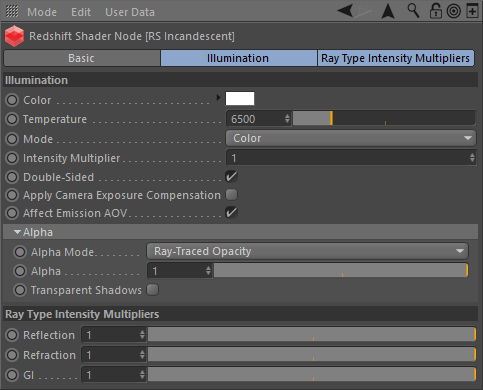Click the back arrow navigation icon
483x390 pixels.
[x=345, y=11]
